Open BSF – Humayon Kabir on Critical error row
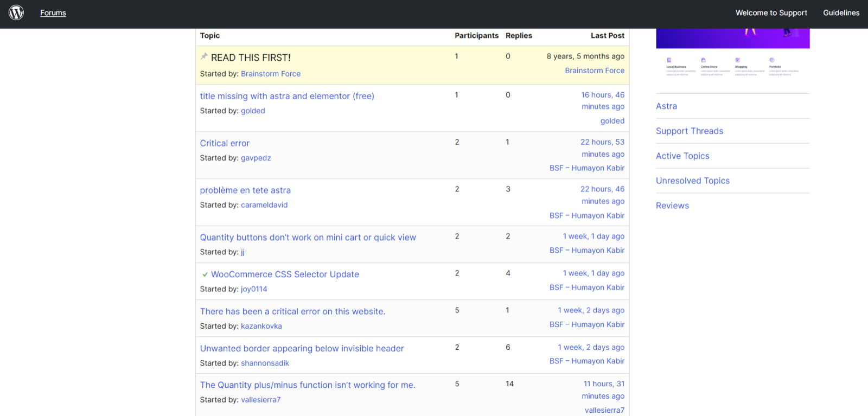Screen dimensions: 868x416 (587, 168)
